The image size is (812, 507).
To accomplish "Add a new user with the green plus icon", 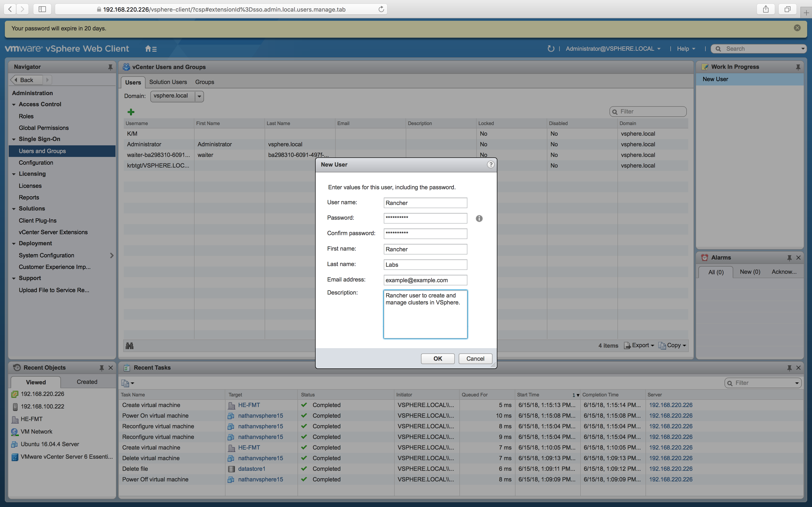I will pyautogui.click(x=131, y=112).
